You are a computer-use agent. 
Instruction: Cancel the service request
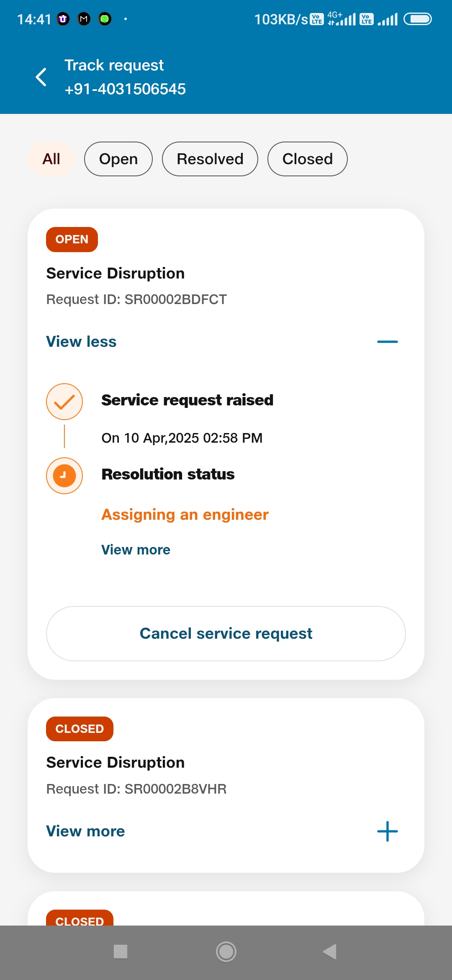click(x=226, y=634)
